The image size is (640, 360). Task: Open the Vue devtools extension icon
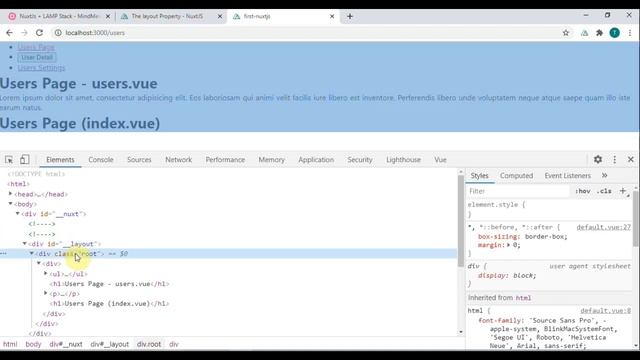(584, 33)
